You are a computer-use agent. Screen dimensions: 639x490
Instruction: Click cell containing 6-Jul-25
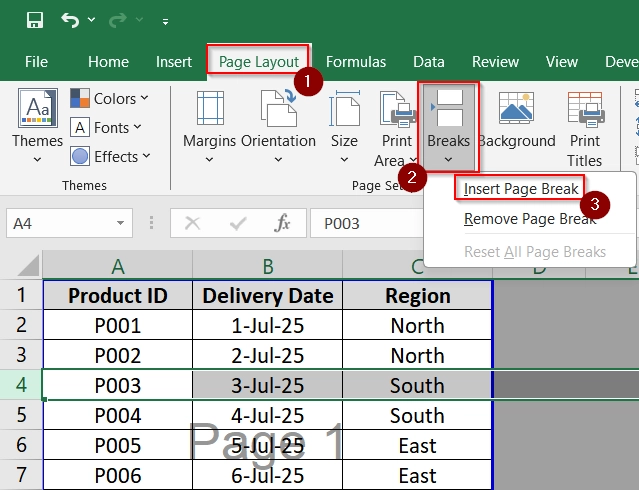pos(267,475)
